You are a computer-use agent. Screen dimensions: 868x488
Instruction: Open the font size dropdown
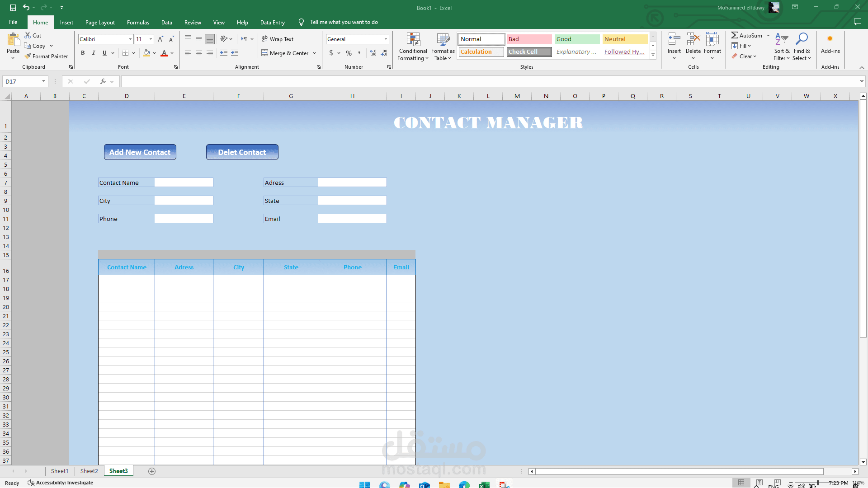[151, 39]
